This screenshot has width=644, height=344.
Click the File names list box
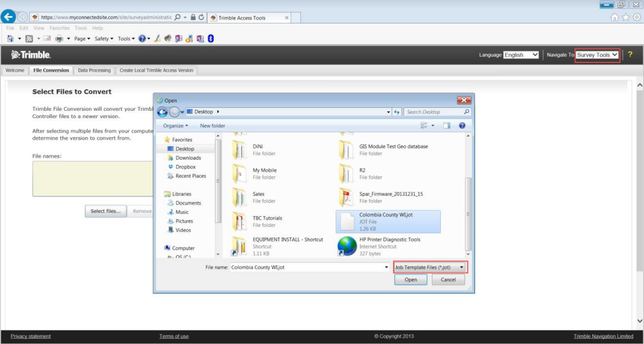pyautogui.click(x=93, y=179)
